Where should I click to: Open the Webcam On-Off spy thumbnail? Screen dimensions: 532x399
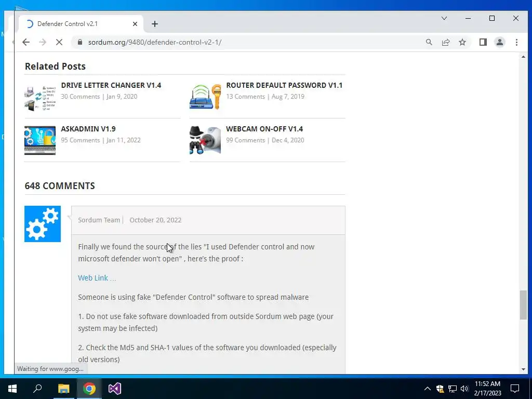click(x=205, y=140)
